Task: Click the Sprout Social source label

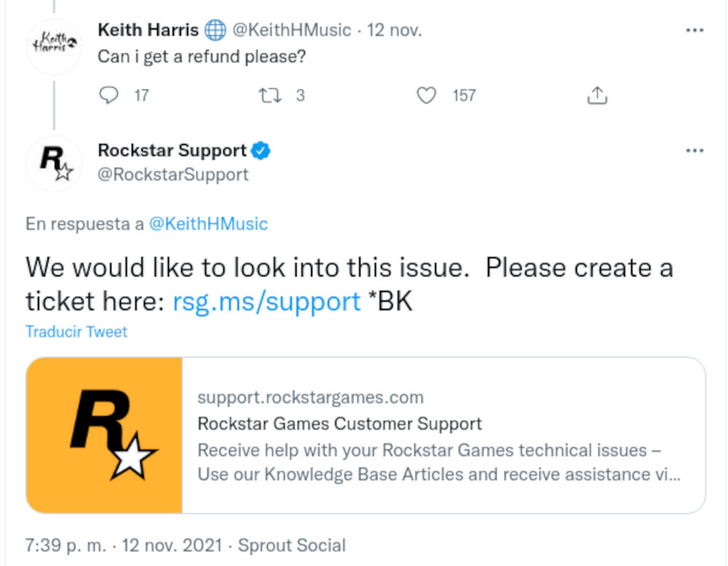Action: (292, 545)
